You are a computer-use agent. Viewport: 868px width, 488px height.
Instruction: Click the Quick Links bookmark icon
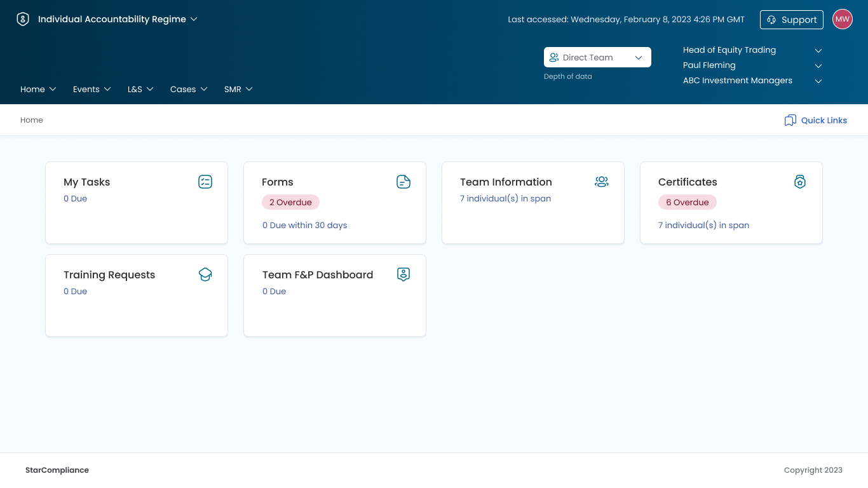point(790,120)
